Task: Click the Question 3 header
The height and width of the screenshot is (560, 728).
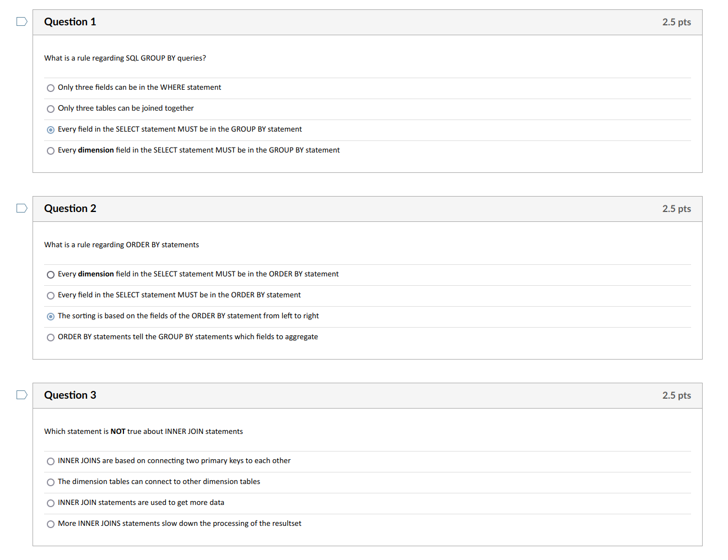Action: tap(70, 395)
